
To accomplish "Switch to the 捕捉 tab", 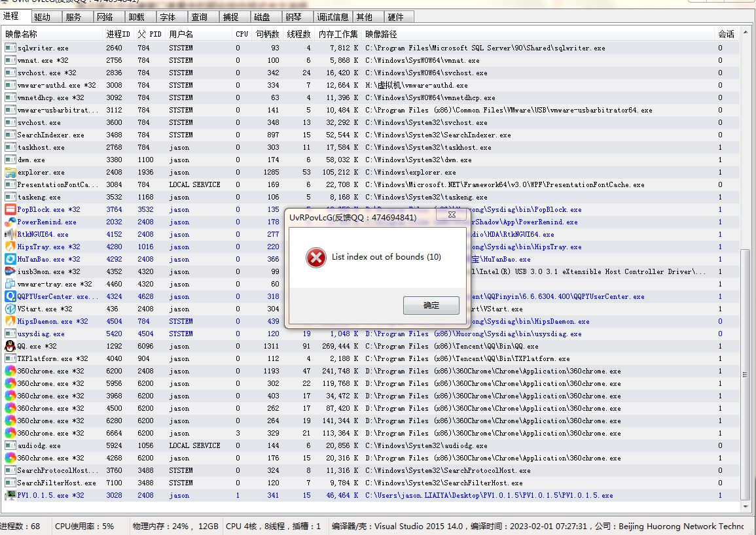I will 234,17.
